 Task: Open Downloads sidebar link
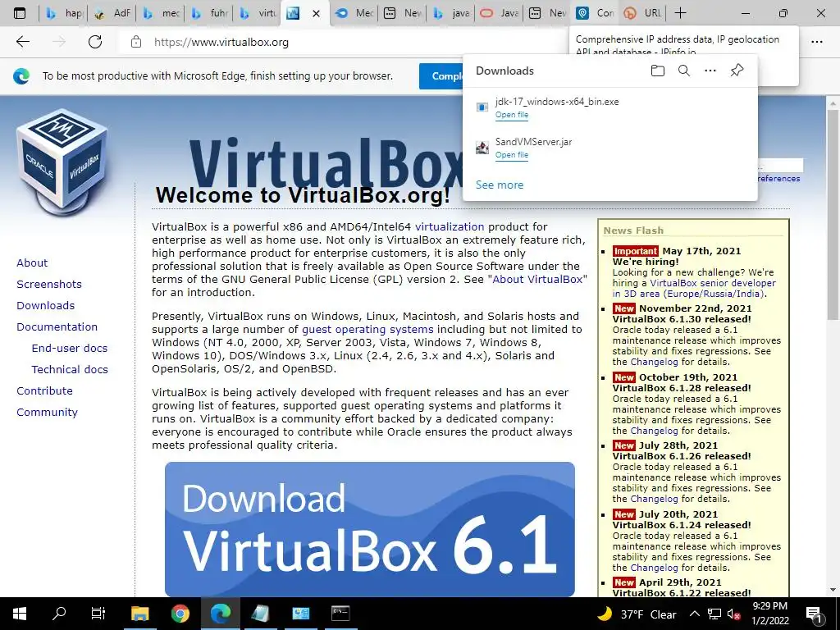coord(46,306)
